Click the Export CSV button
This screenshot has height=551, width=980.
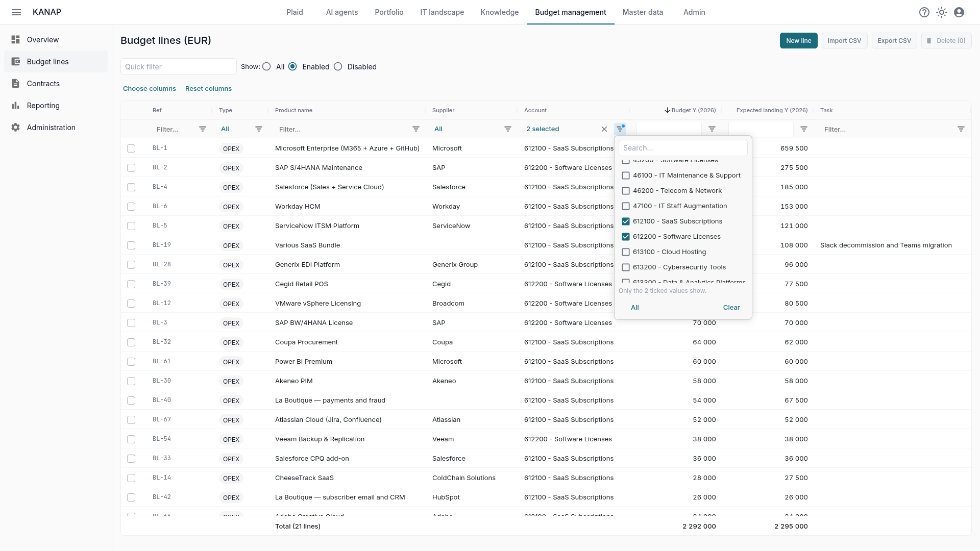(x=894, y=41)
